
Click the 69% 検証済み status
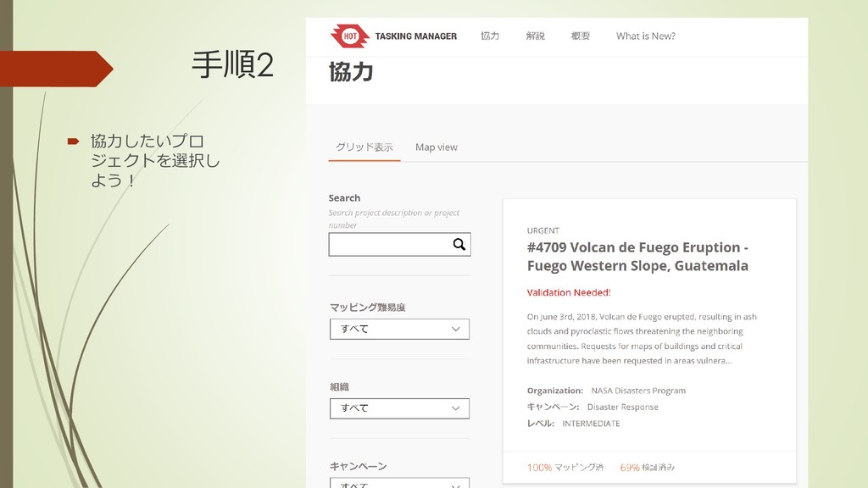point(647,468)
